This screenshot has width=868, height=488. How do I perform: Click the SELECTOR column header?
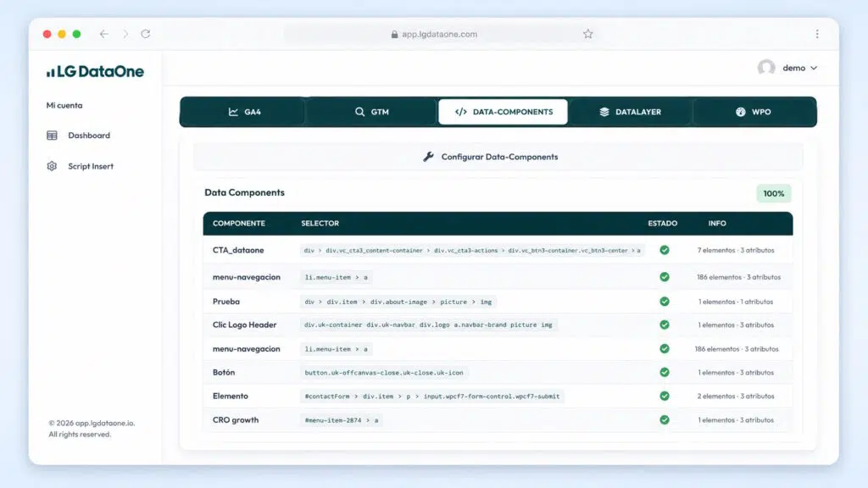(320, 223)
